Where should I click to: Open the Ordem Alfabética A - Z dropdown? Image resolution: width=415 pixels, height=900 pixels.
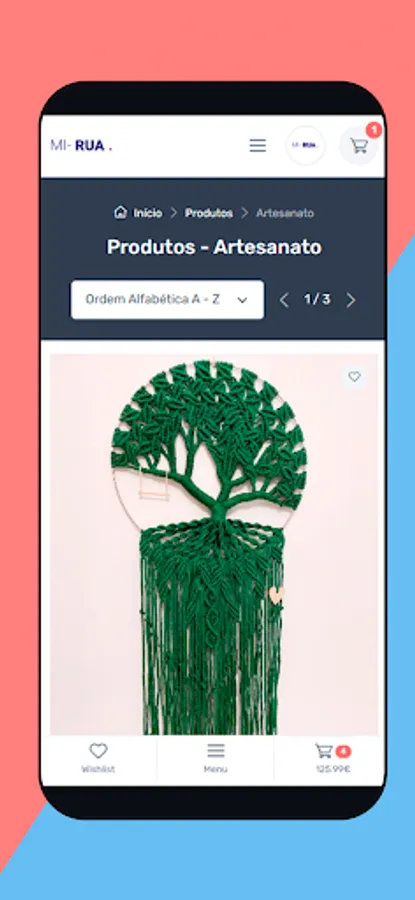(167, 300)
